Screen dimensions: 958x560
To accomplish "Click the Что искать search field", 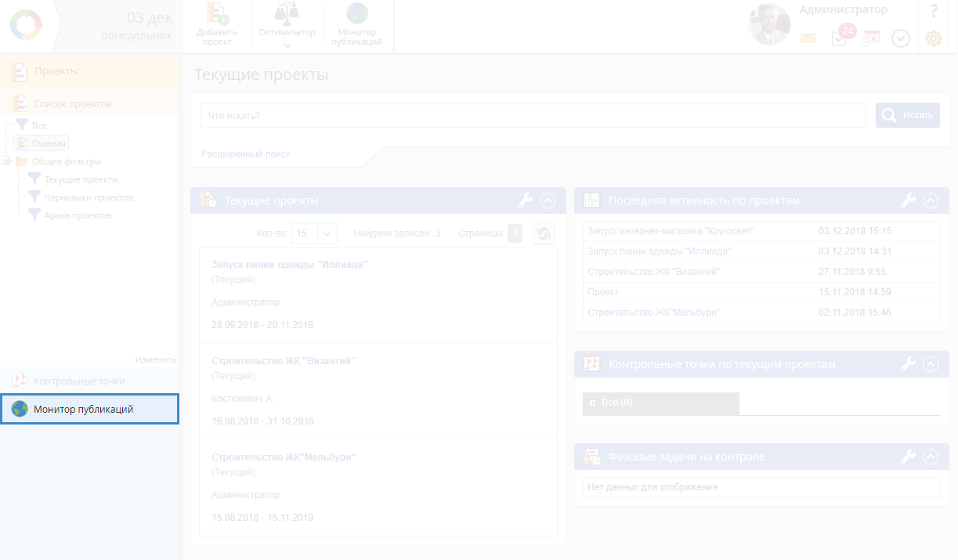I will (533, 115).
